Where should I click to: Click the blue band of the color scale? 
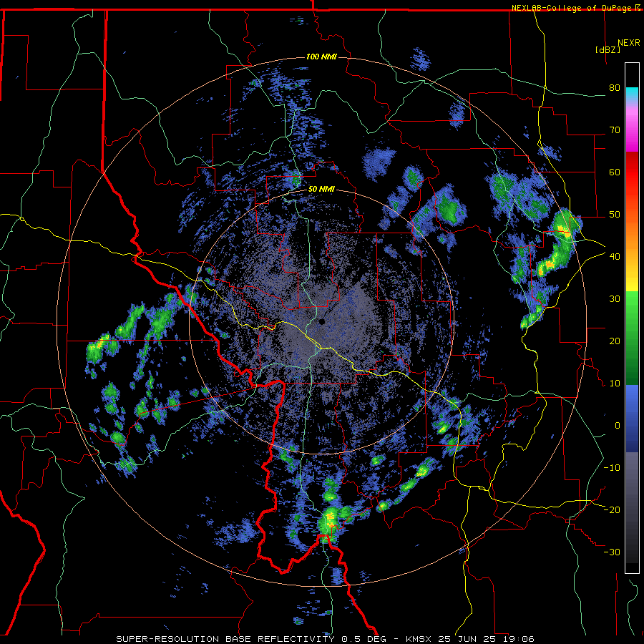(632, 419)
